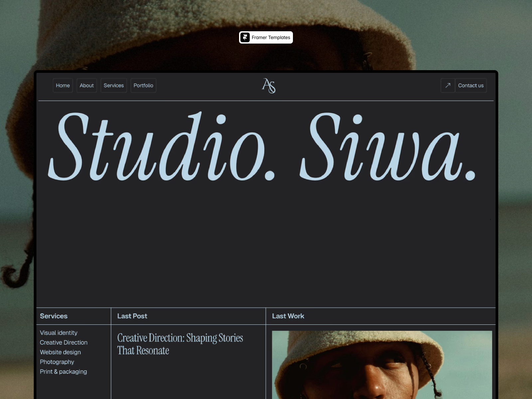Click the Last Work column header
This screenshot has width=532, height=399.
tap(288, 316)
